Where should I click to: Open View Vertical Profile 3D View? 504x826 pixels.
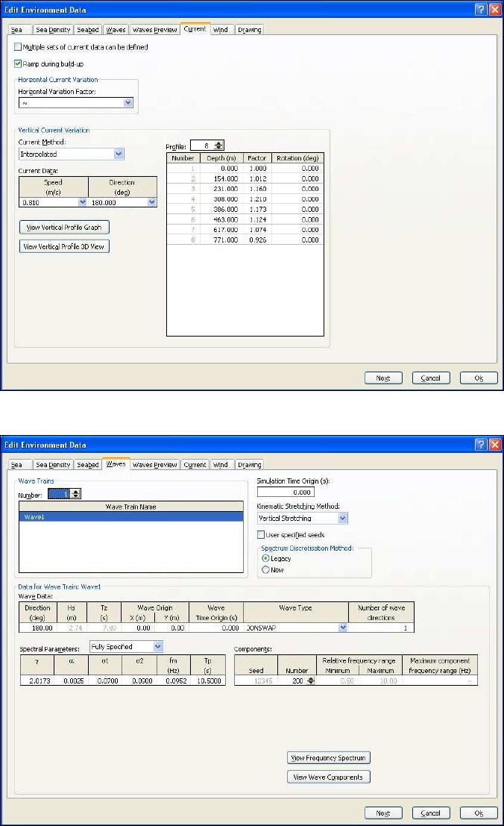click(65, 246)
